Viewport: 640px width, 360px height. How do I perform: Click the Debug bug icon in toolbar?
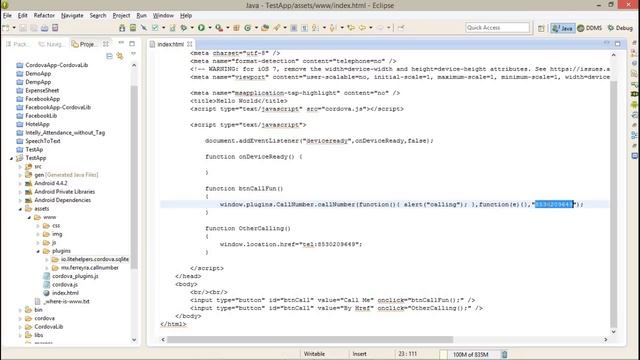(184, 28)
